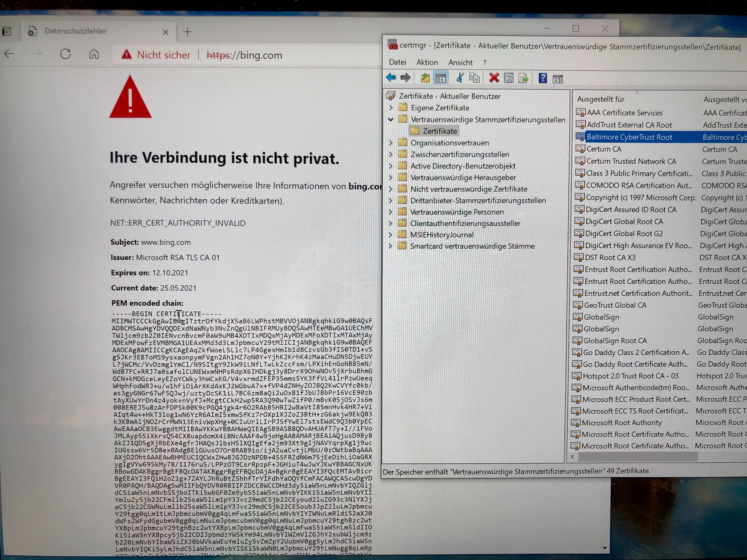Reload the page with the browser refresh icon
Screen dimensions: 747x560
click(66, 54)
